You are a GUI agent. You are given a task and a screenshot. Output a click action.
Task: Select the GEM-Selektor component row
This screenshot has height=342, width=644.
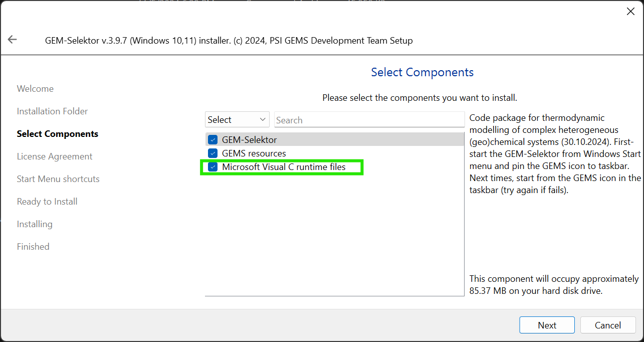pos(335,139)
